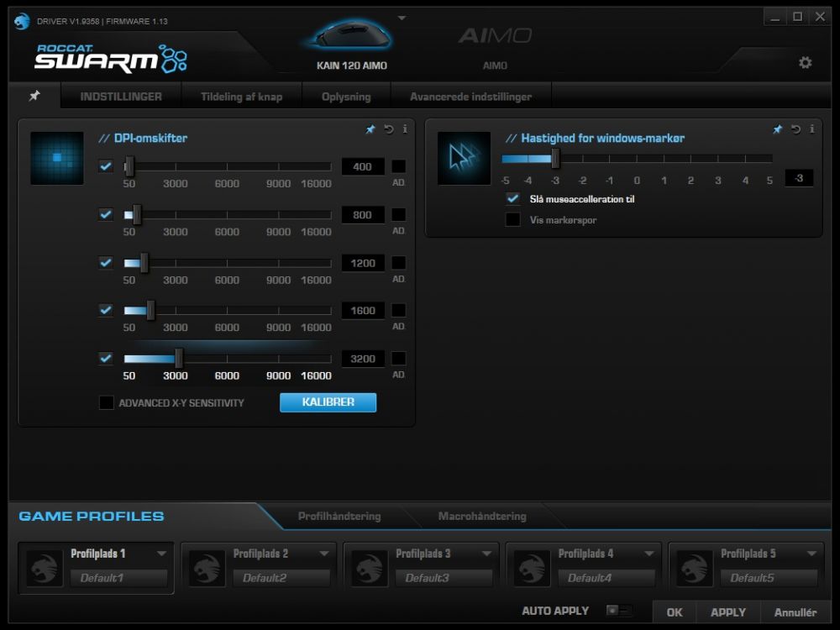The height and width of the screenshot is (630, 840).
Task: Click the Annullér button
Action: tap(795, 612)
